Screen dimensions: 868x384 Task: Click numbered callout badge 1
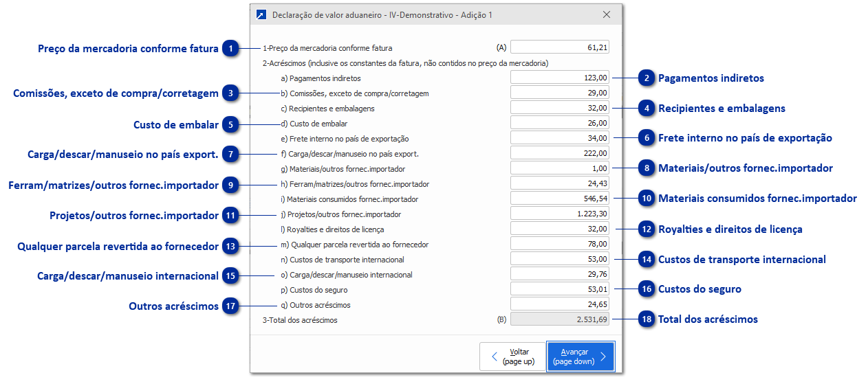pos(232,49)
